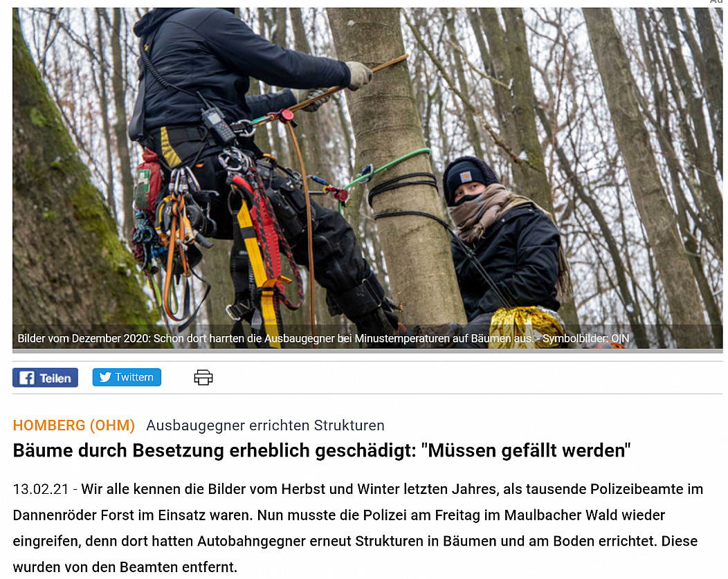The height and width of the screenshot is (579, 728).
Task: Tweet the article via the Twittern label
Action: tap(134, 377)
